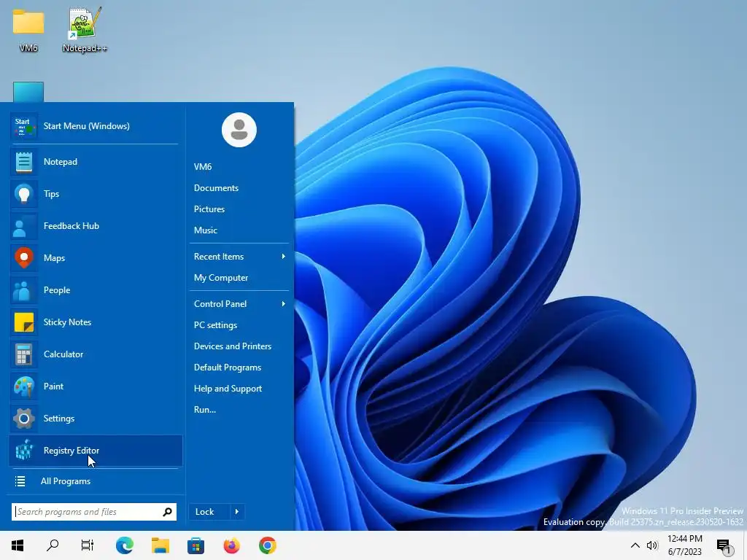Click the search magnifier in search box
The image size is (747, 560).
(167, 512)
